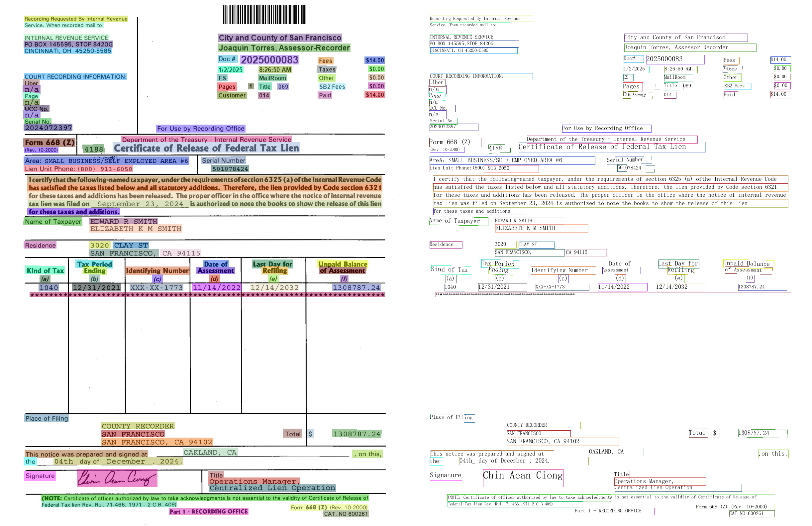This screenshot has height=526, width=812.
Task: Select 'For Use by Recording Office' on left document
Action: click(x=201, y=129)
